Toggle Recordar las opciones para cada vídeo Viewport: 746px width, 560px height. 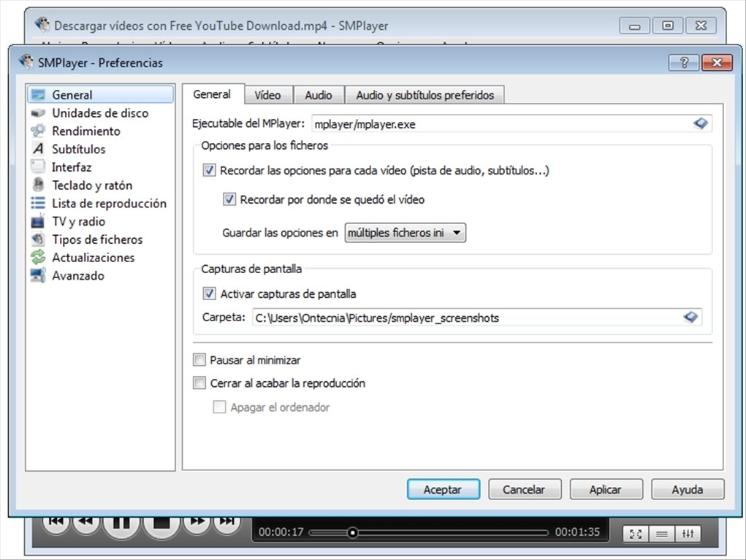[x=209, y=170]
